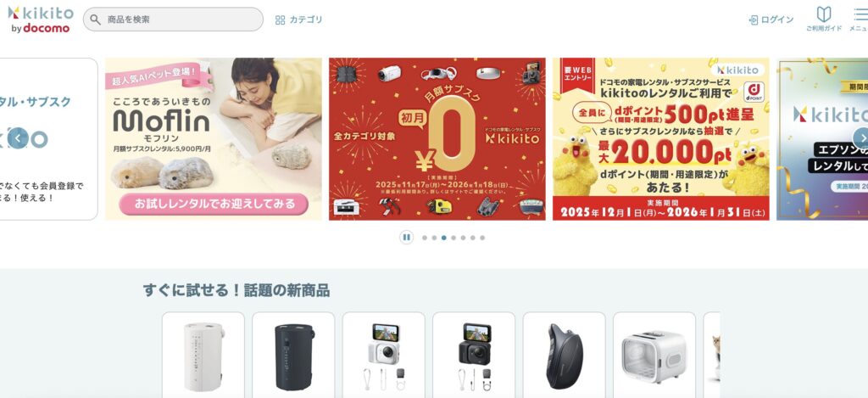Click the ログイン login icon
Image resolution: width=868 pixels, height=398 pixels.
click(x=753, y=20)
